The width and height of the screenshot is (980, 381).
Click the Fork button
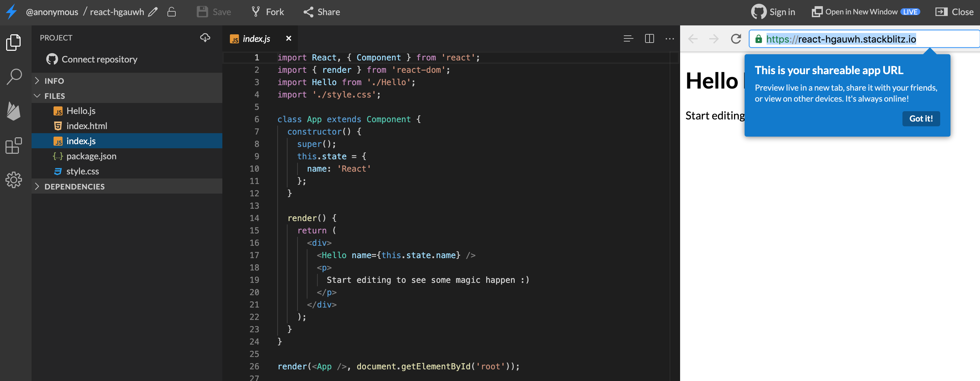(268, 12)
